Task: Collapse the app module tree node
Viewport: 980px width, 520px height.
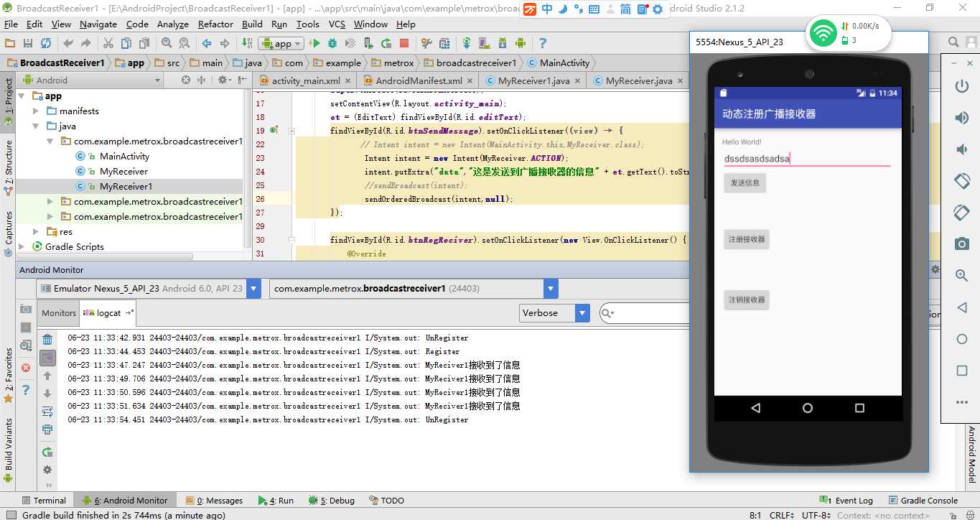Action: (21, 96)
